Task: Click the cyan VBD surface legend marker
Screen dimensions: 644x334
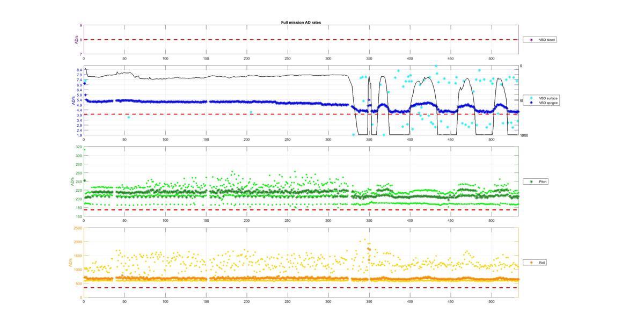Action: [531, 98]
